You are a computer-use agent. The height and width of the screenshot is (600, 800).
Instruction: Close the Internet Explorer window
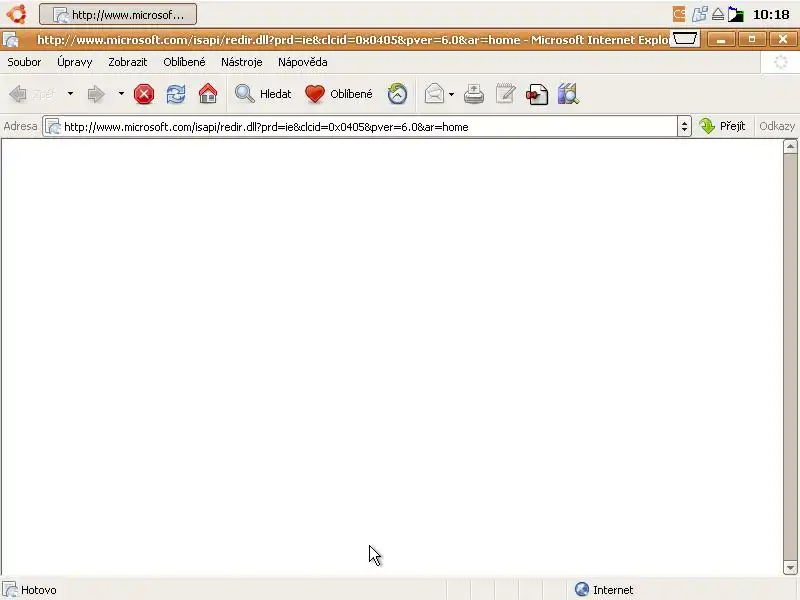click(x=783, y=39)
